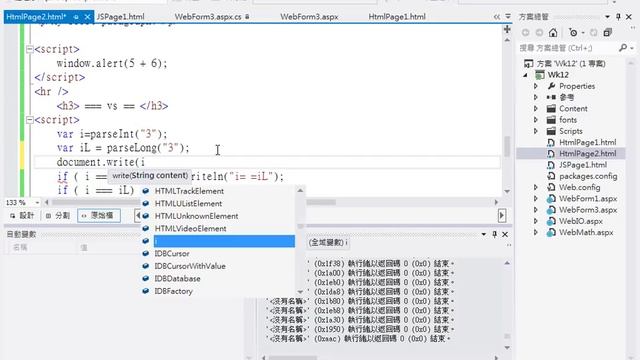
Task: Click the refresh icon in Solution Explorer toolbar
Action: [x=593, y=32]
